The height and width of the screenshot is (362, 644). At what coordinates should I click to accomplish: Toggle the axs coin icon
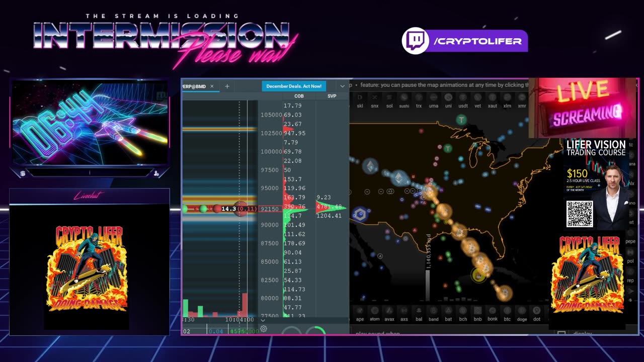[x=404, y=311]
